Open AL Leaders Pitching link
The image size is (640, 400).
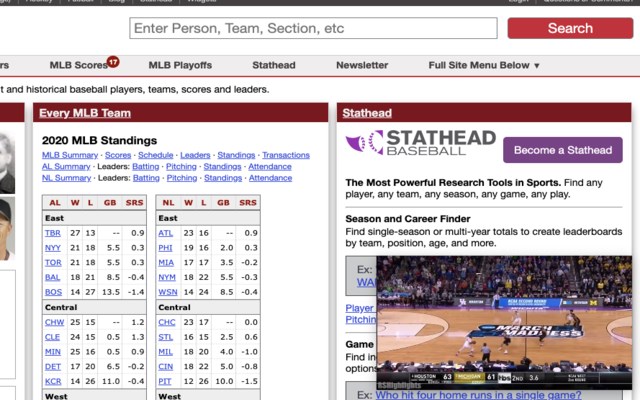point(181,167)
